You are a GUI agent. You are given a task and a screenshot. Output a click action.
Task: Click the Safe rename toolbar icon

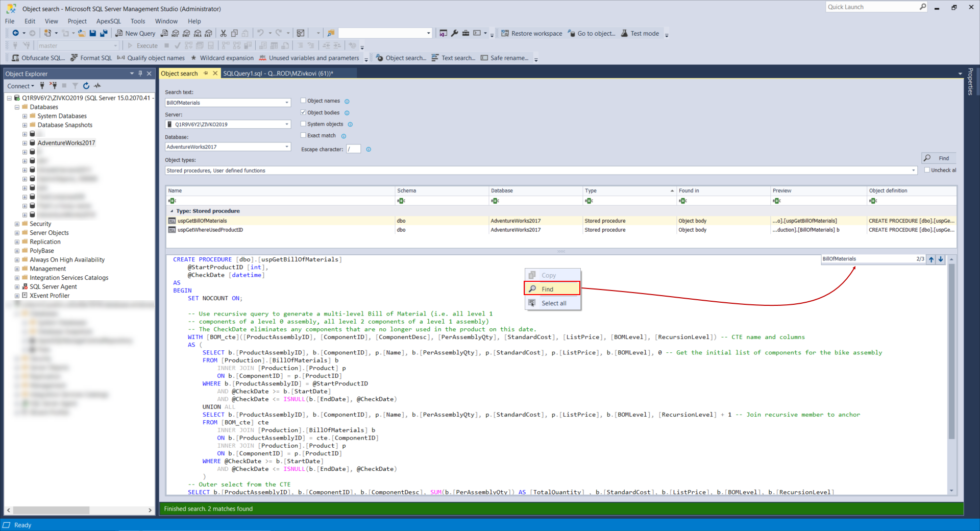(x=484, y=58)
